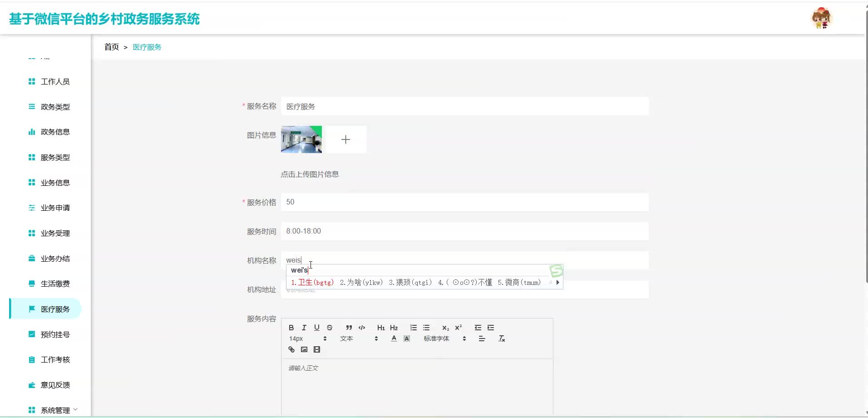Show more IME candidates with the arrow
Viewport: 868px width, 418px height.
click(557, 282)
